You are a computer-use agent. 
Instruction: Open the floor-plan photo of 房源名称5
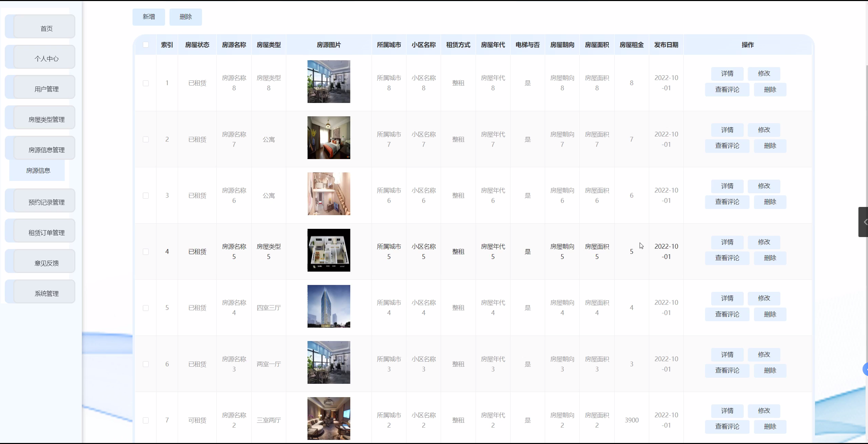click(329, 250)
